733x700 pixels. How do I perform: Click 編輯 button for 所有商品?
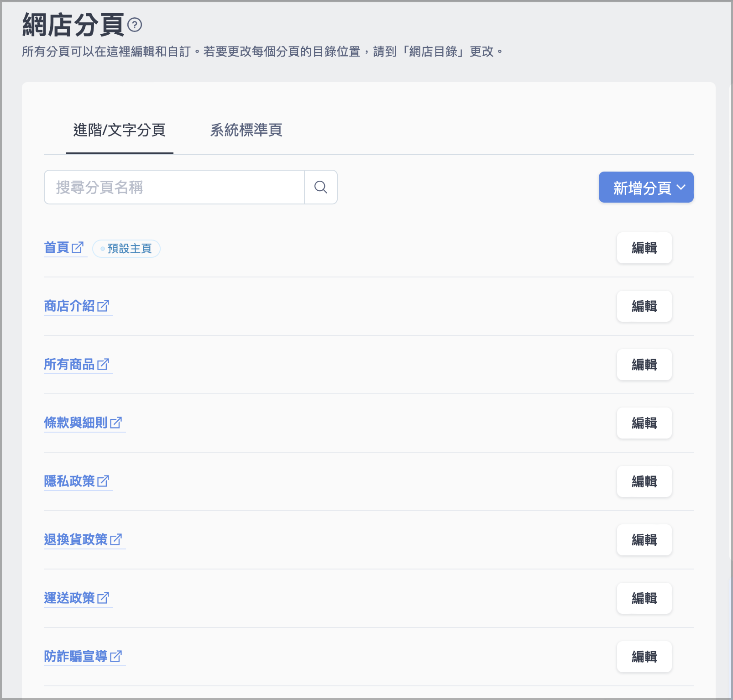click(x=644, y=365)
